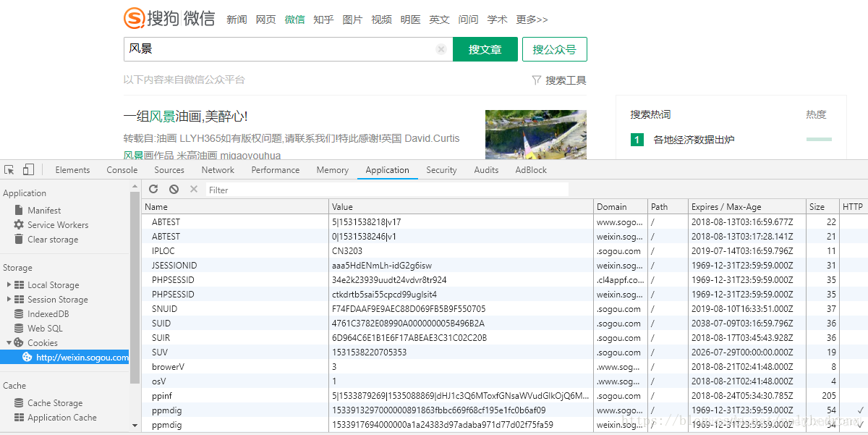Viewport: 868px width, 435px height.
Task: Sort cookies by Size column
Action: [822, 207]
